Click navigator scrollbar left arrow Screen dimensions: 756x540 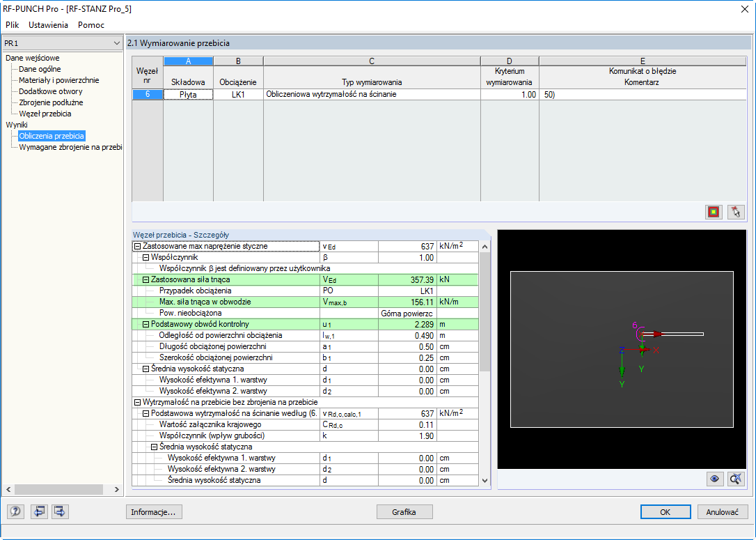tap(8, 489)
